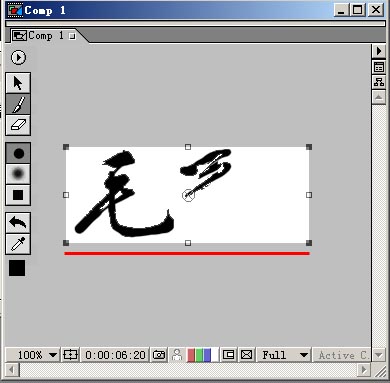Click the top-middle layer edge handle
390x383 pixels.
pyautogui.click(x=188, y=147)
